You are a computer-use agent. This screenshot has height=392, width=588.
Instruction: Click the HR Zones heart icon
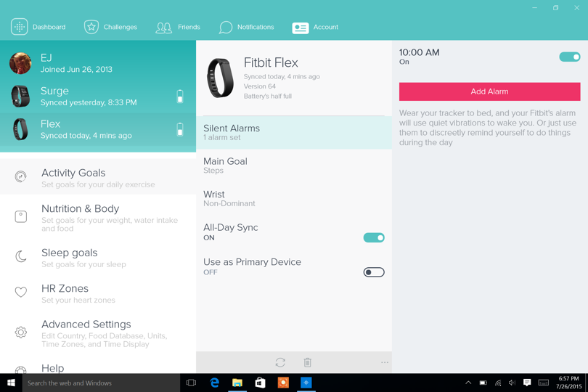coord(21,293)
